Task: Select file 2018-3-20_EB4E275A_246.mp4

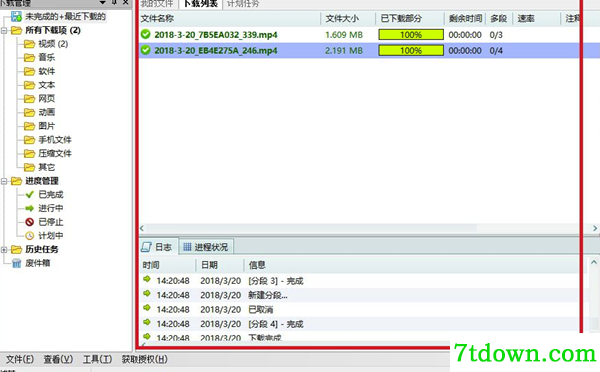Action: [216, 51]
